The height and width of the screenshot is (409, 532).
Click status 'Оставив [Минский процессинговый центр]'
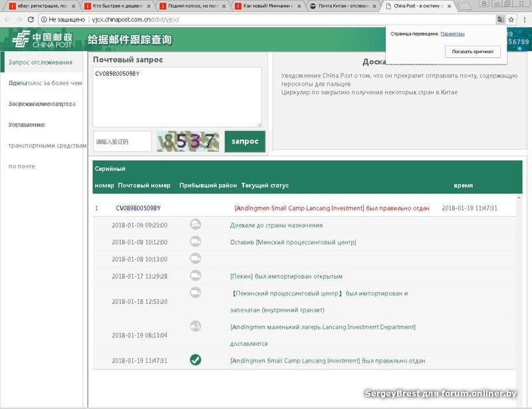point(293,242)
